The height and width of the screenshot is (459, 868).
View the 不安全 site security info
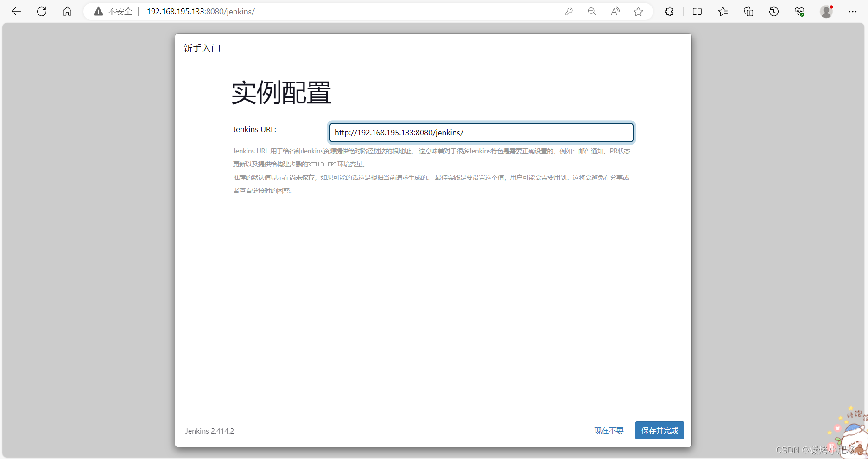coord(114,11)
